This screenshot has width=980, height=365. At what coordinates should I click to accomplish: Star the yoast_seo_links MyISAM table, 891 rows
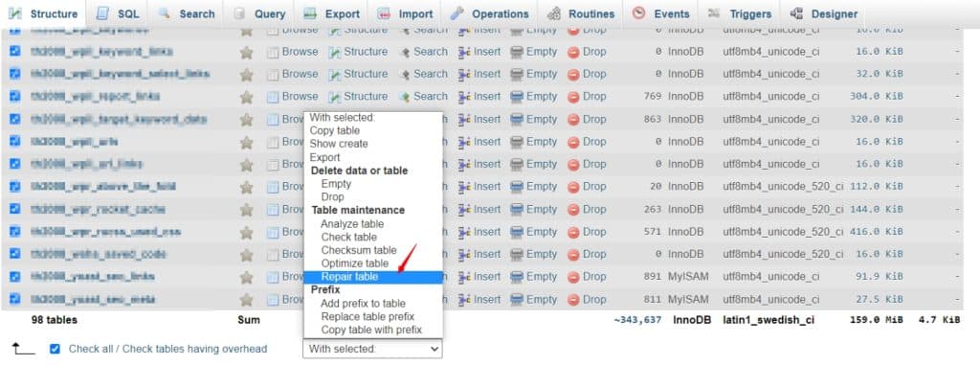click(x=247, y=278)
